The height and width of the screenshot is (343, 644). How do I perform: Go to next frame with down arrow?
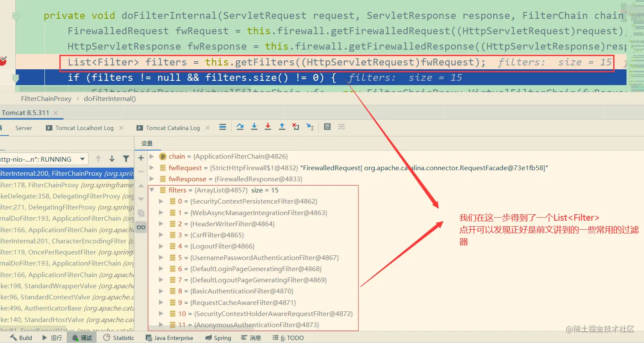pos(112,159)
